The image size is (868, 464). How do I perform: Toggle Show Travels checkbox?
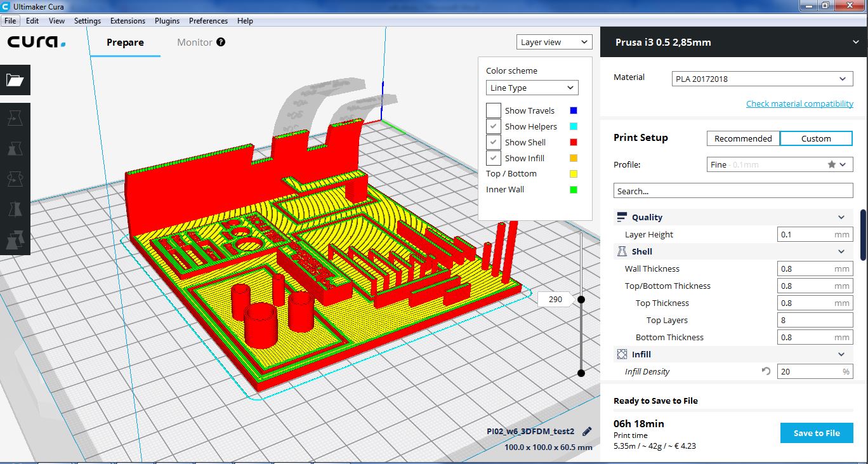[x=494, y=110]
